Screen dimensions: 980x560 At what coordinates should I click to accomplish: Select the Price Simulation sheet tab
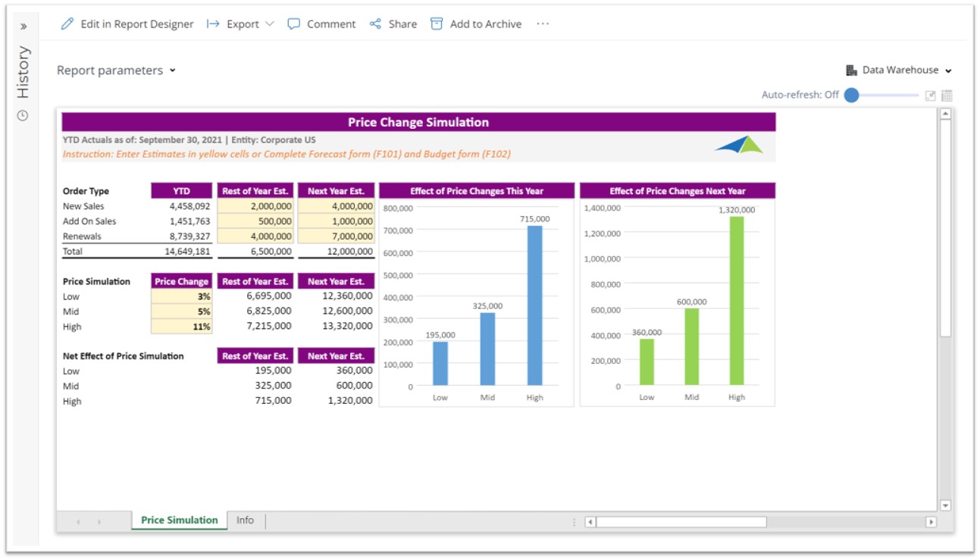click(180, 521)
